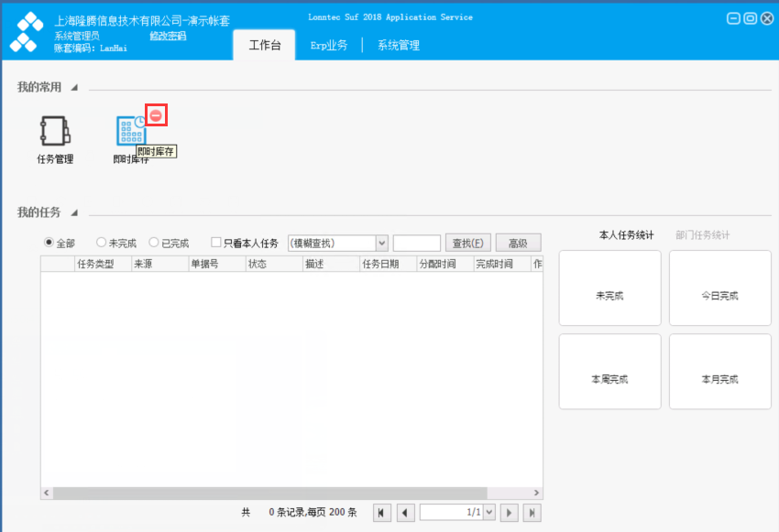Remove 即时库存 via red minus badge
Image resolution: width=779 pixels, height=532 pixels.
pyautogui.click(x=156, y=115)
